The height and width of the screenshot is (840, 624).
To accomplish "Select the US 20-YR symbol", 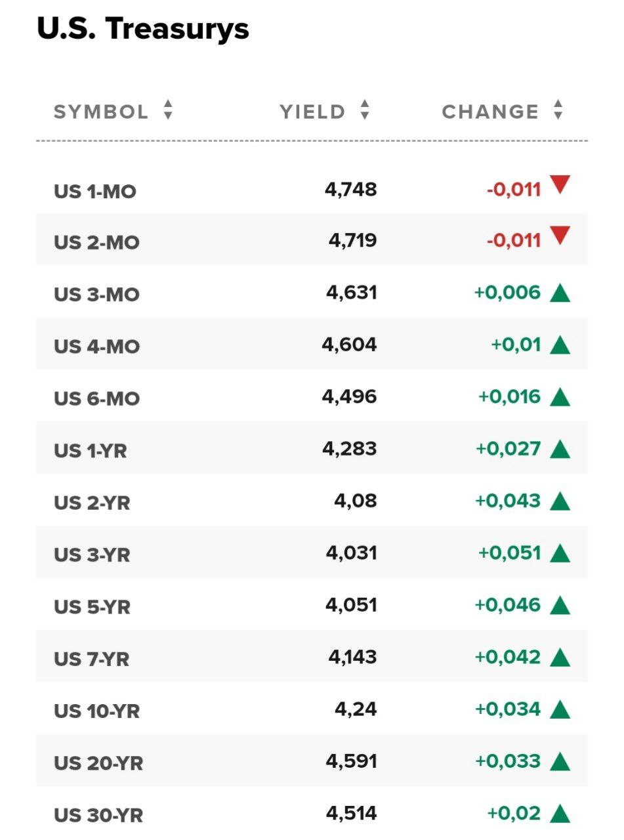I will 98,763.
